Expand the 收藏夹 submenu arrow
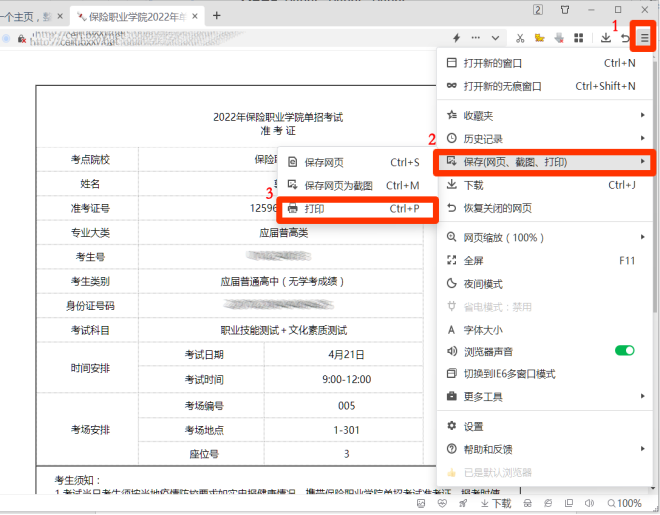This screenshot has width=660, height=515. coord(642,115)
